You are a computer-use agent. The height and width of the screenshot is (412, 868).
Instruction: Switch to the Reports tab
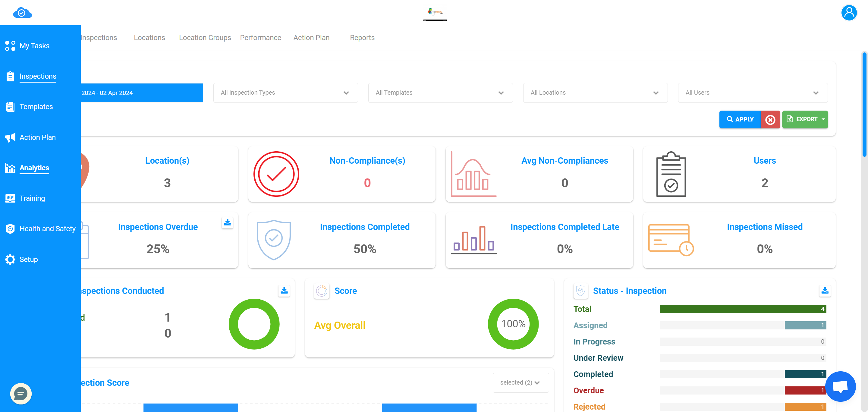click(x=362, y=37)
